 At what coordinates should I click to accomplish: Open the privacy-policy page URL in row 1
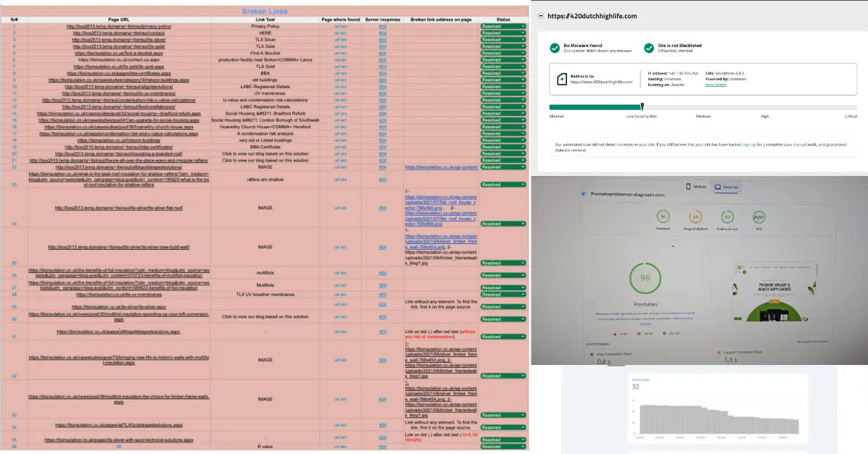(119, 26)
